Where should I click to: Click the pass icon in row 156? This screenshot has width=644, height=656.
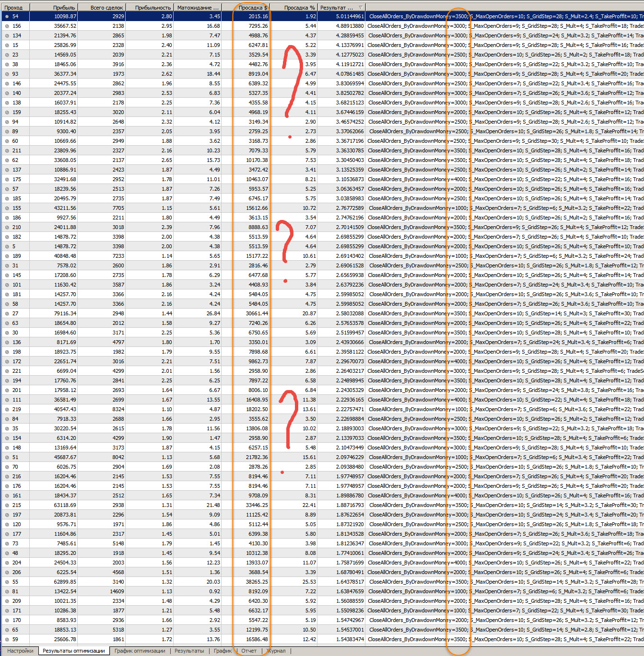click(x=7, y=26)
